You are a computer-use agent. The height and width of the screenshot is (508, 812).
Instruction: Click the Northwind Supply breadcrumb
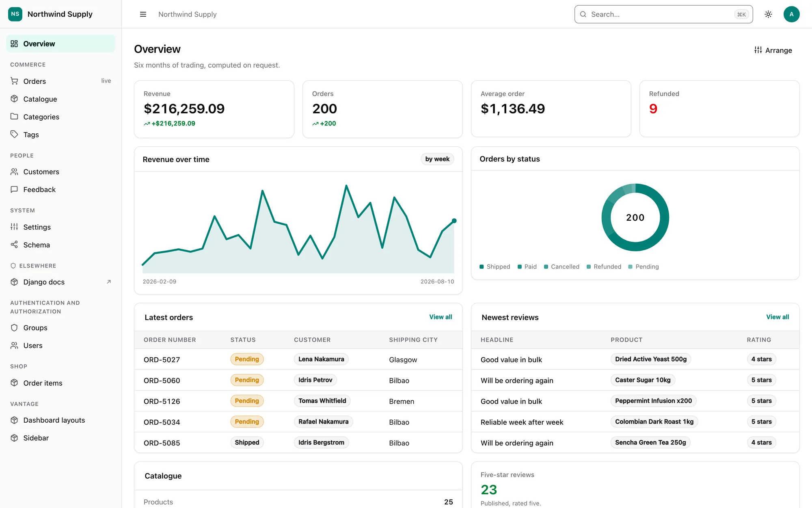pos(187,14)
